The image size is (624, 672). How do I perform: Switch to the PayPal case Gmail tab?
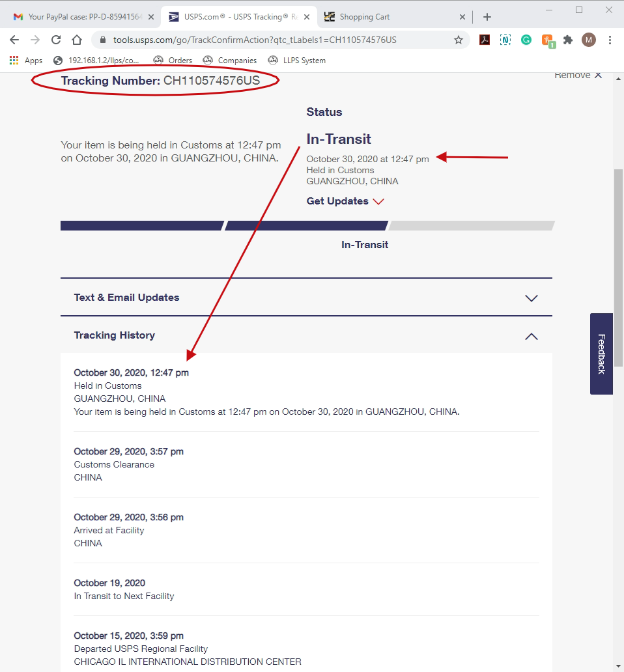click(81, 17)
